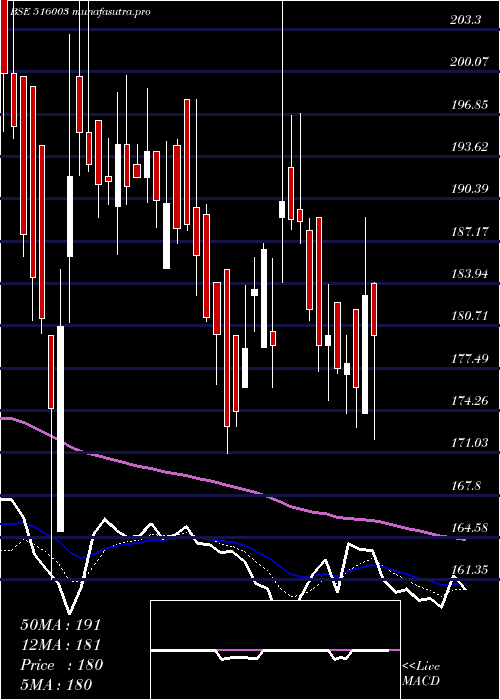Click the tall white candle reaching down to 164.58

coord(60,429)
